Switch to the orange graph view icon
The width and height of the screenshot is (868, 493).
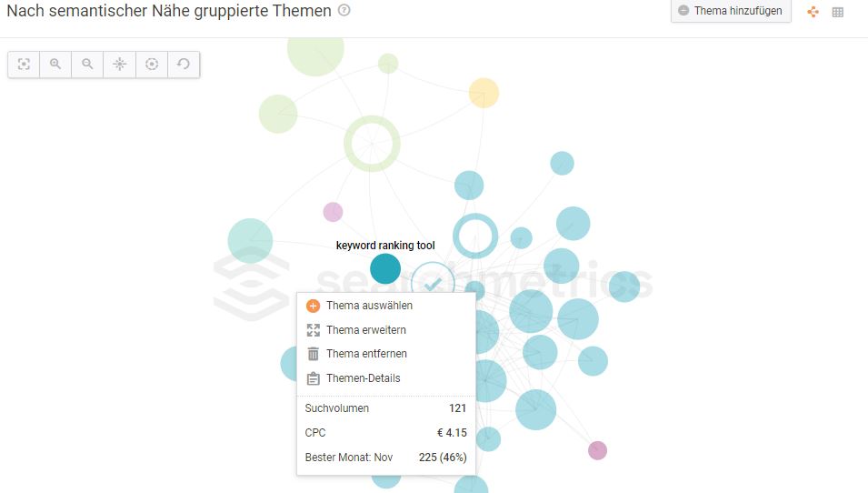point(813,12)
